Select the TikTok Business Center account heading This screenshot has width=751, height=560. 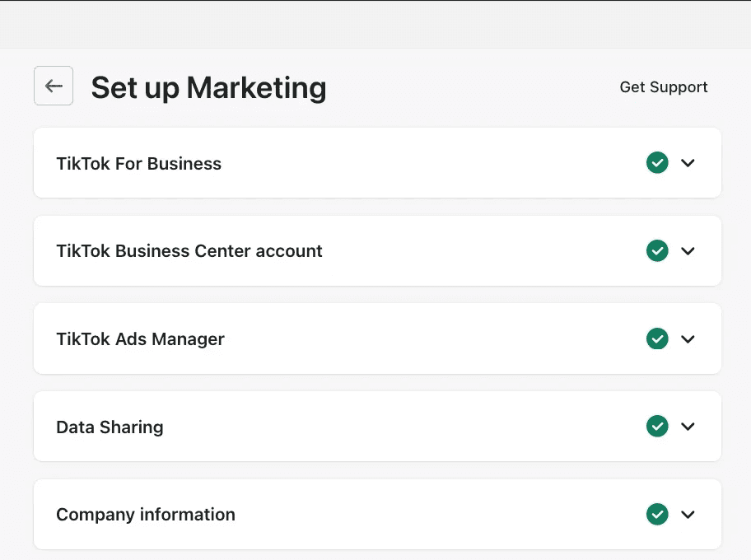189,251
